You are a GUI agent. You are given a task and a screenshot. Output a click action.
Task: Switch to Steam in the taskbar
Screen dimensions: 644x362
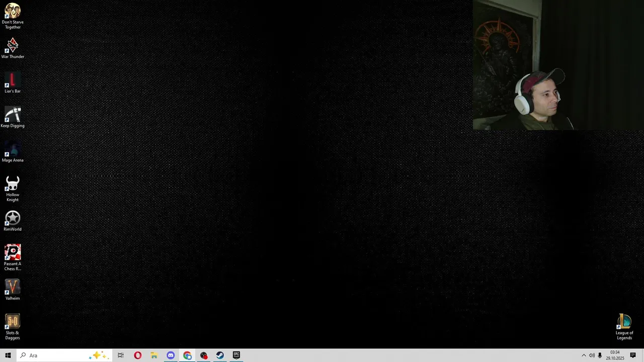[220, 355]
